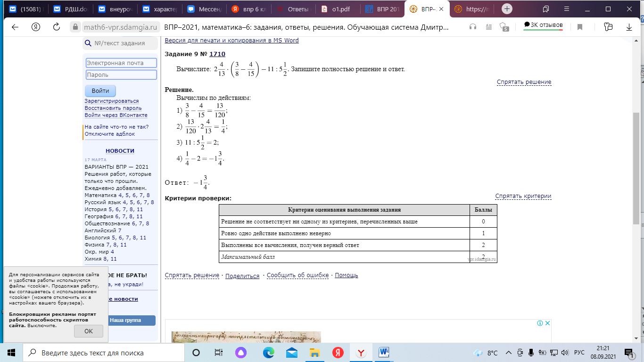Open browser hamburger menu

click(566, 9)
